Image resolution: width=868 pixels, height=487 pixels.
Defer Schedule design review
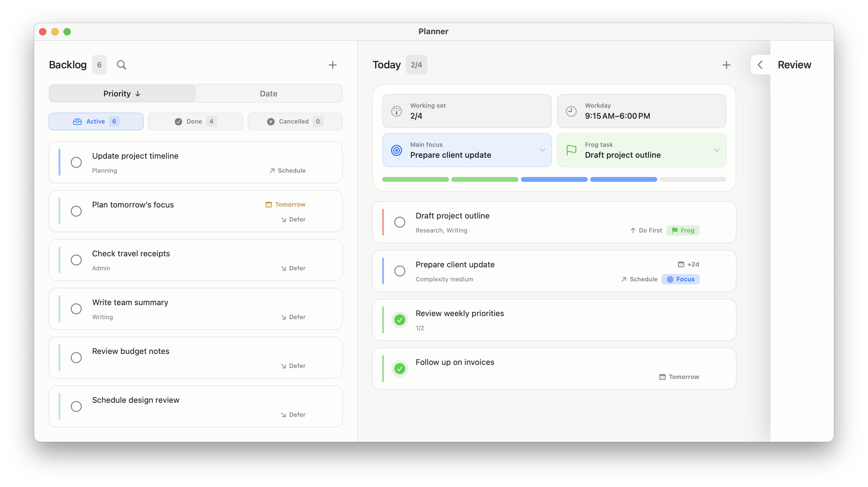tap(293, 415)
